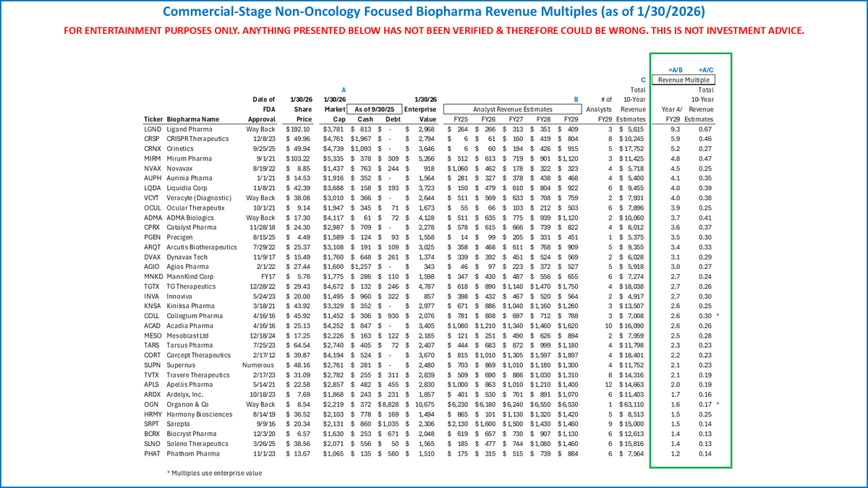Click the red entertainment purposes disclaimer text

click(x=434, y=30)
